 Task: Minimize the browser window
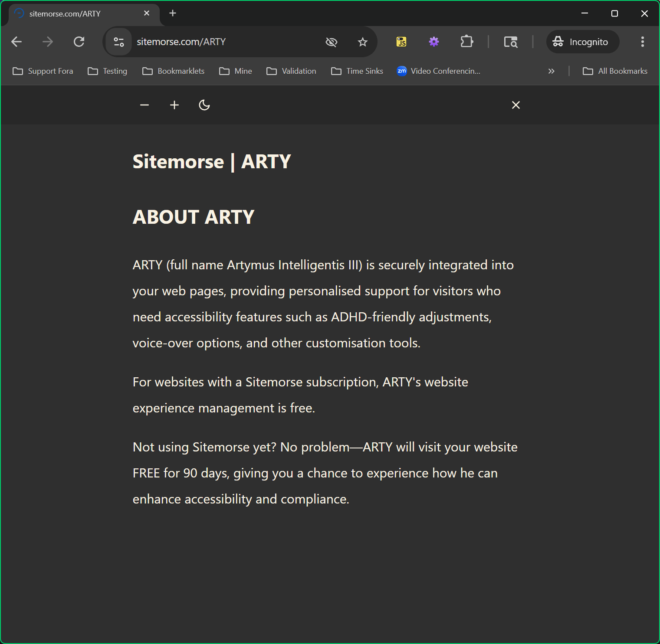point(584,13)
